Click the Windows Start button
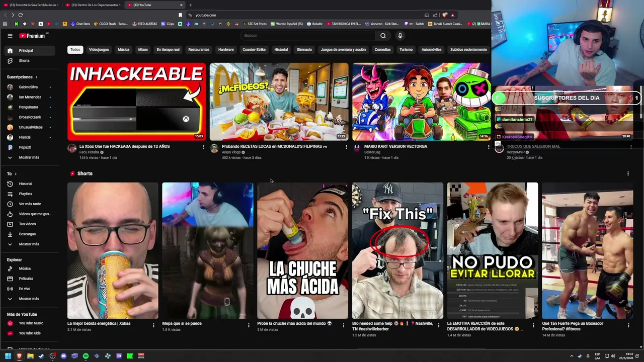 point(8,356)
